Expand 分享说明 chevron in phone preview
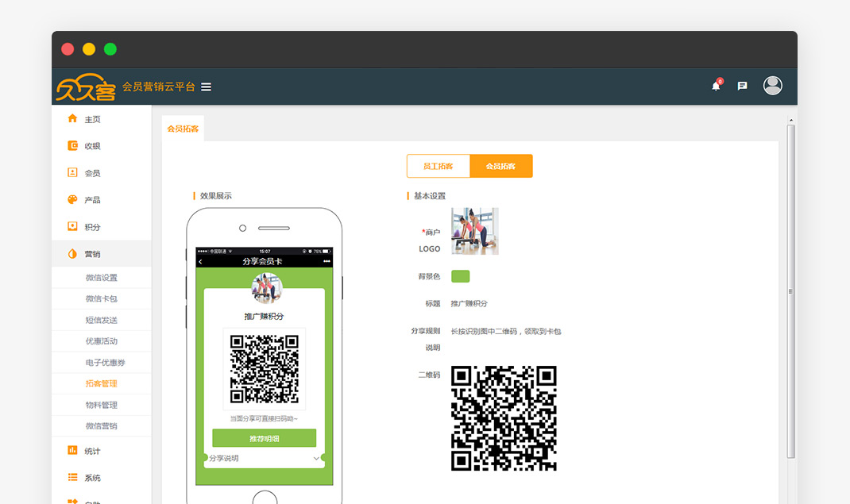850x504 pixels. pos(316,459)
